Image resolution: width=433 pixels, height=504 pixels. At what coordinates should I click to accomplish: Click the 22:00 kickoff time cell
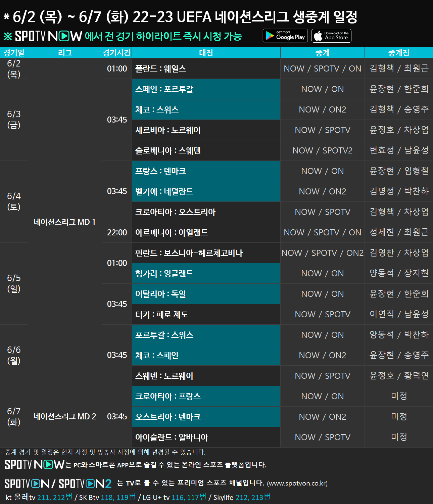117,233
